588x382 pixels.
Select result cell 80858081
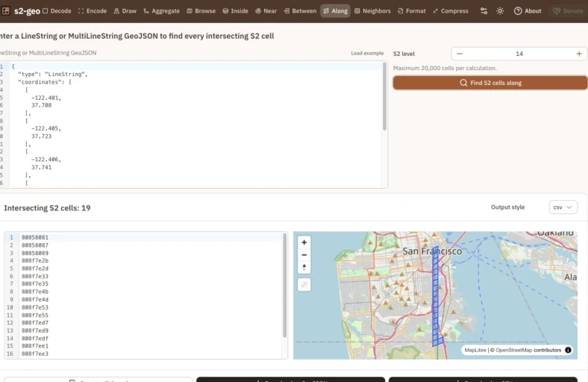(35, 237)
